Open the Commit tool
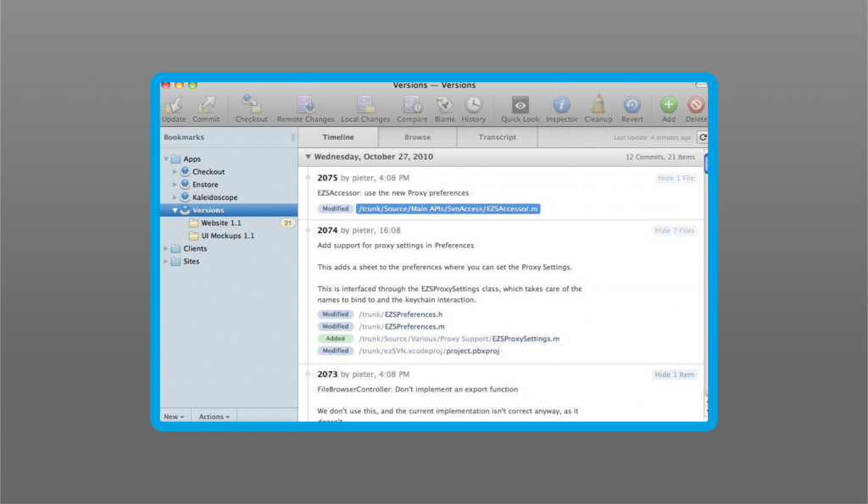This screenshot has height=504, width=868. (x=206, y=109)
